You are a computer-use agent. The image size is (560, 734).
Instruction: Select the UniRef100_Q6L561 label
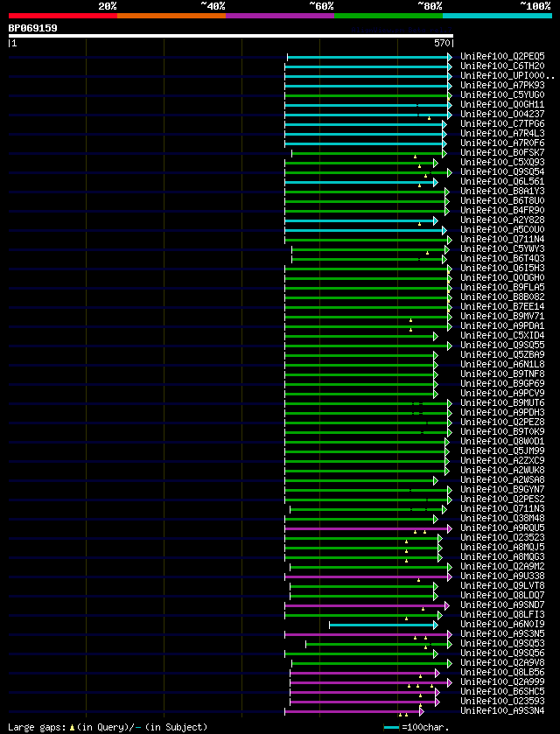click(x=502, y=182)
